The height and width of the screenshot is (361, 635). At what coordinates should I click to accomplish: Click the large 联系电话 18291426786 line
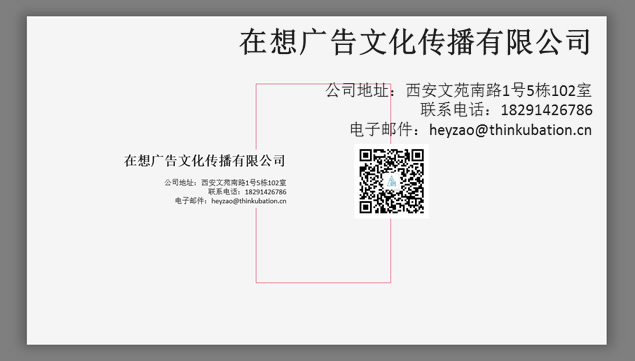[x=506, y=110]
